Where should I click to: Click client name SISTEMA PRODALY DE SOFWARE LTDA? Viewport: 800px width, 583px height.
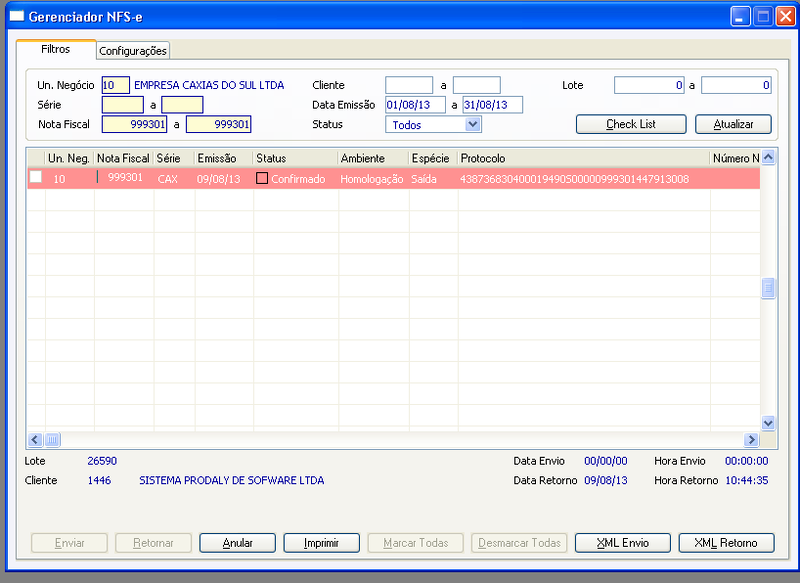(232, 480)
